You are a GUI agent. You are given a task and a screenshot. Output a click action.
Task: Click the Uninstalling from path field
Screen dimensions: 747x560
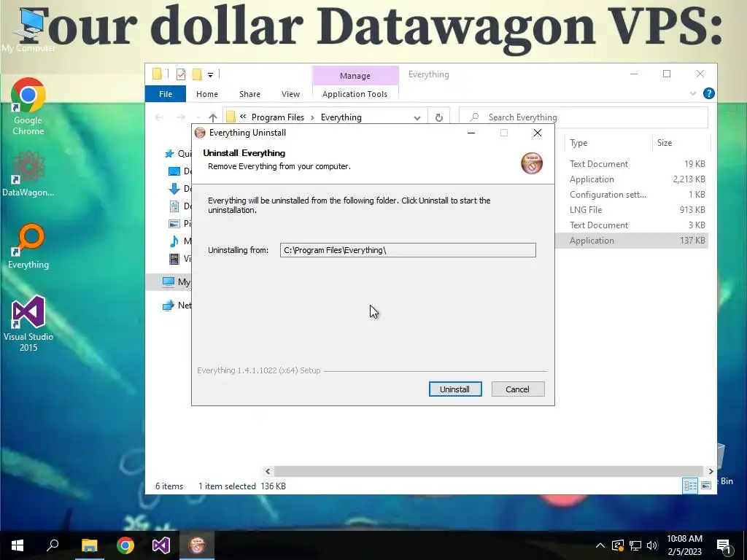408,250
